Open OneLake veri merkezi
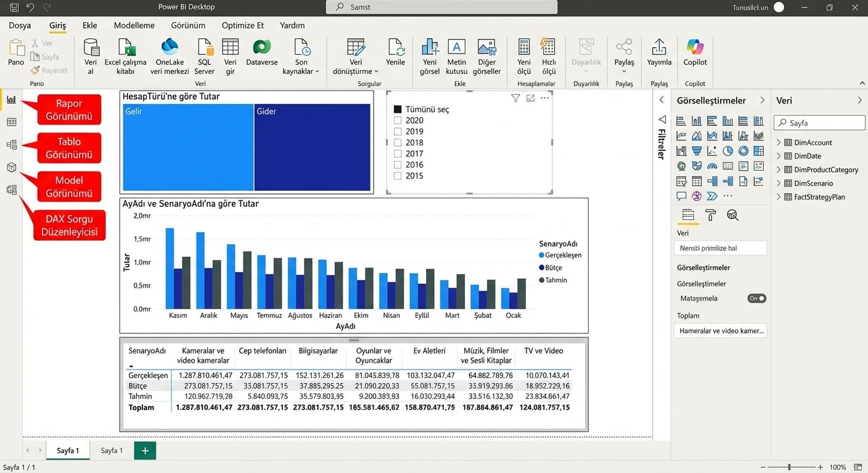The image size is (868, 473). pyautogui.click(x=170, y=57)
